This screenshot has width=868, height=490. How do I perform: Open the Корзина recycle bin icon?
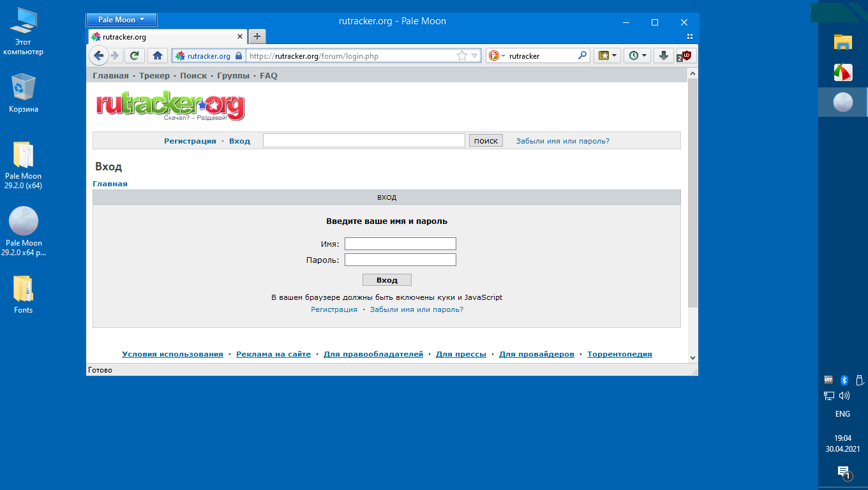coord(23,93)
